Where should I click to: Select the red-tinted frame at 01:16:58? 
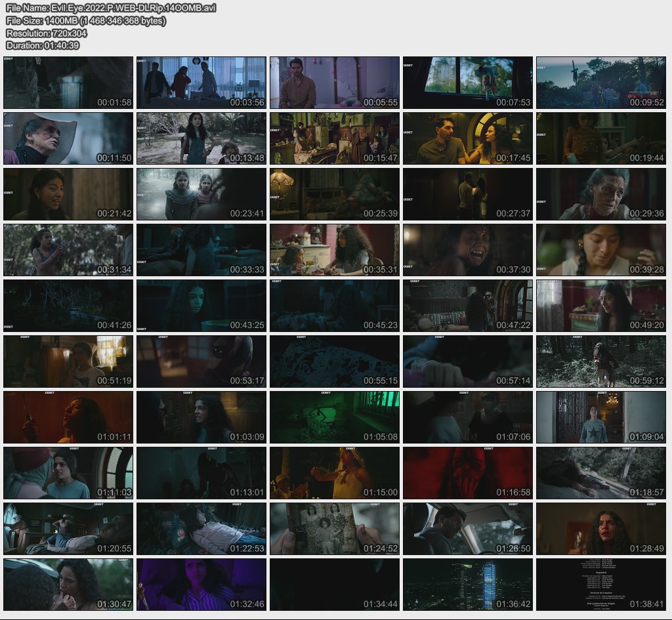coord(467,473)
